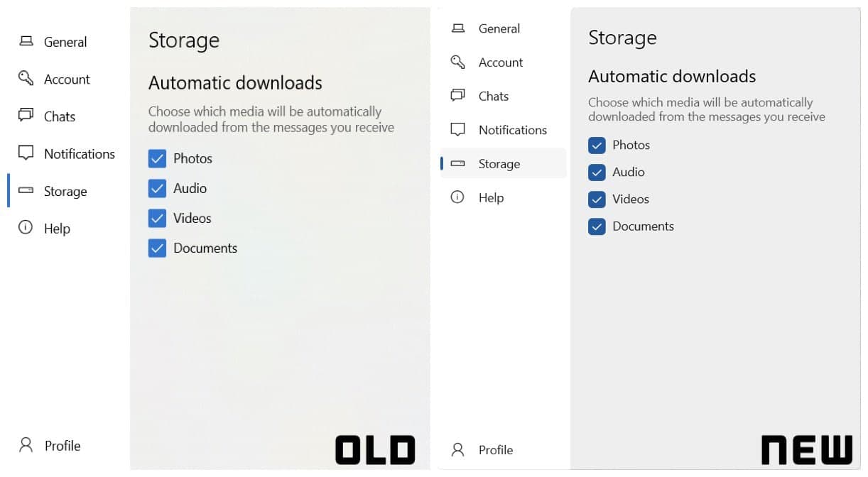Click the Profile person icon in NEW panel
868x477 pixels.
tap(458, 449)
